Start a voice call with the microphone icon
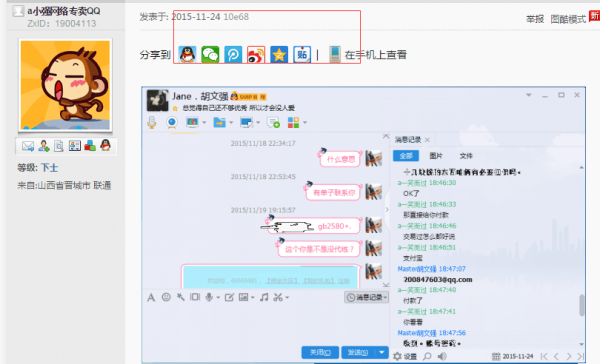 [x=152, y=122]
